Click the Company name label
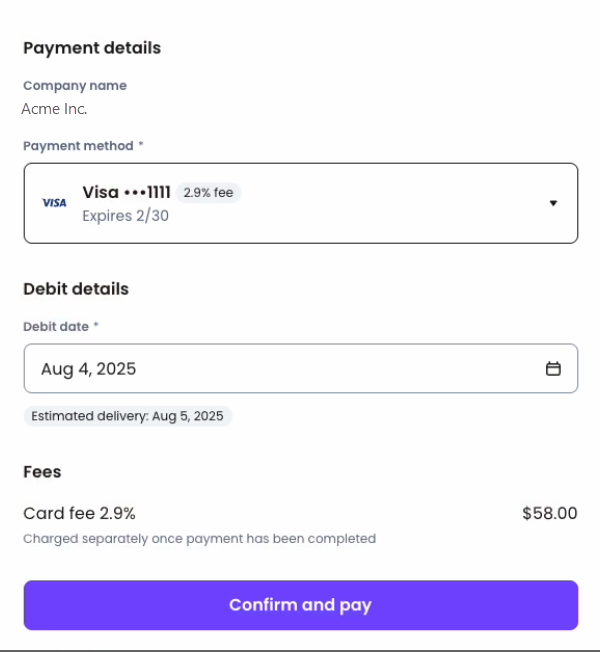The image size is (600, 652). [x=75, y=86]
